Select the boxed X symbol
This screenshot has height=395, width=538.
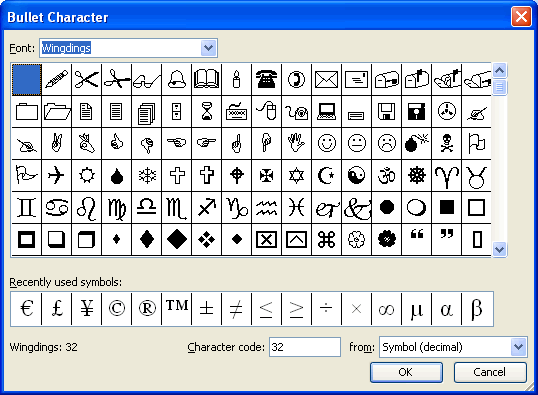coord(267,240)
